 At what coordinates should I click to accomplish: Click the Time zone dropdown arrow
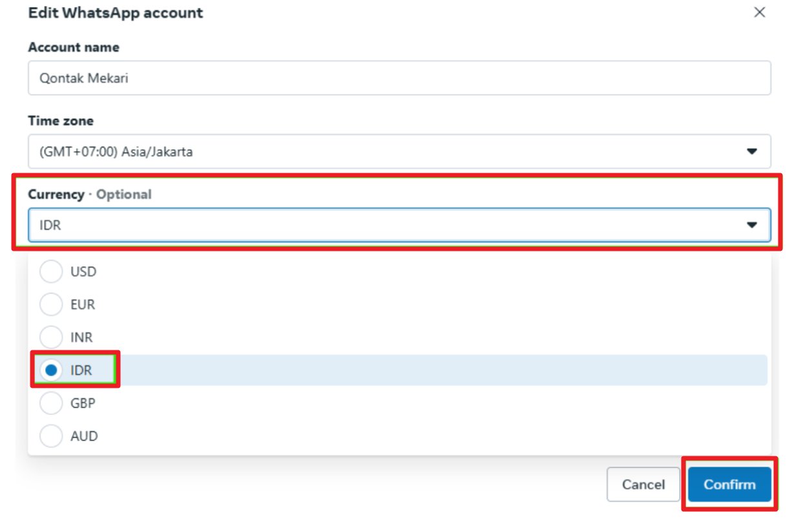pos(751,152)
